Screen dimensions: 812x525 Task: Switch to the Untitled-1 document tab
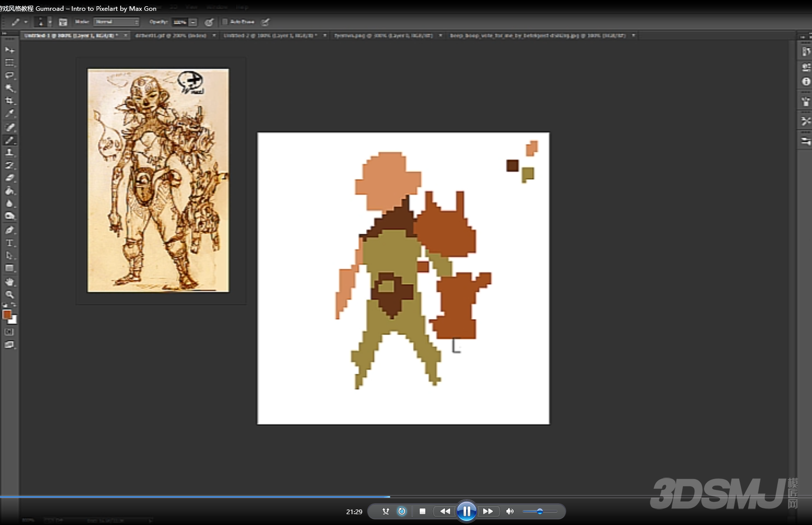click(x=71, y=36)
